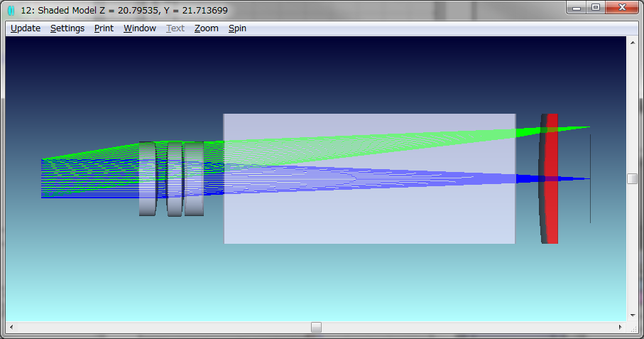644x339 pixels.
Task: Maximize the Shaded Model window
Action: coord(596,8)
